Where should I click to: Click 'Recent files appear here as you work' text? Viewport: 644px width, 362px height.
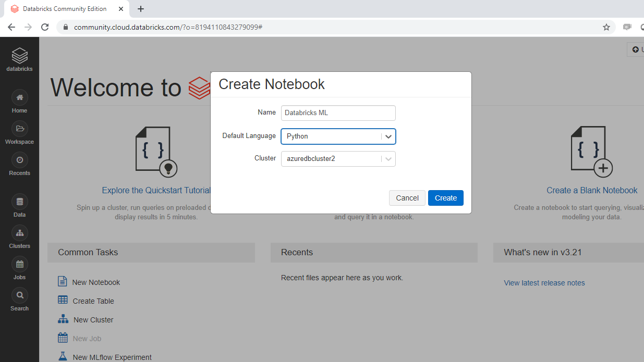[x=342, y=278]
